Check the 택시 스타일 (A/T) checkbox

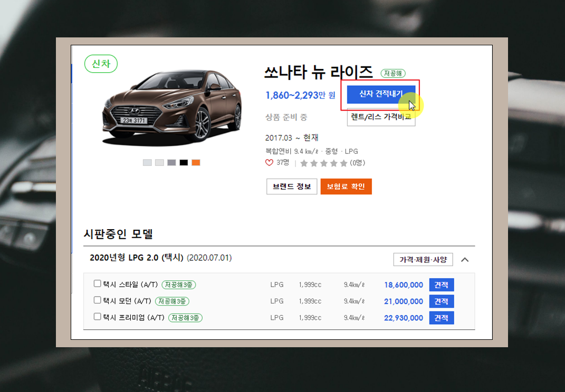coord(97,283)
